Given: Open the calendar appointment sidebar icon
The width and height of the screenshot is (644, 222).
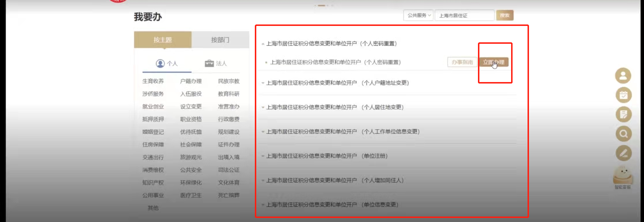Looking at the screenshot, I should click(623, 95).
